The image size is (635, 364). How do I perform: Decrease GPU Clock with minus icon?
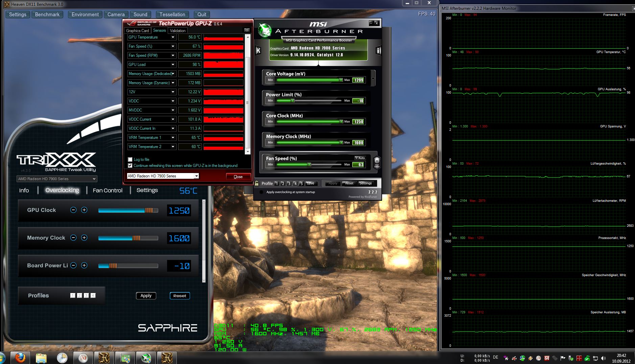73,210
